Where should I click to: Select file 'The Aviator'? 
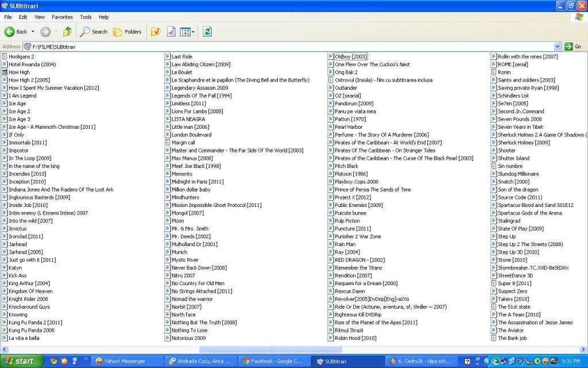(510, 330)
